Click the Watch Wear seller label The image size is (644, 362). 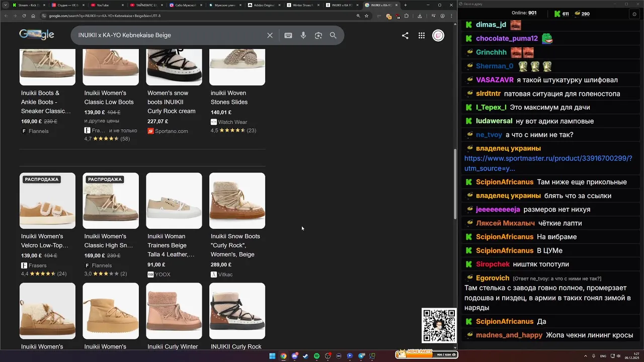coord(232,122)
